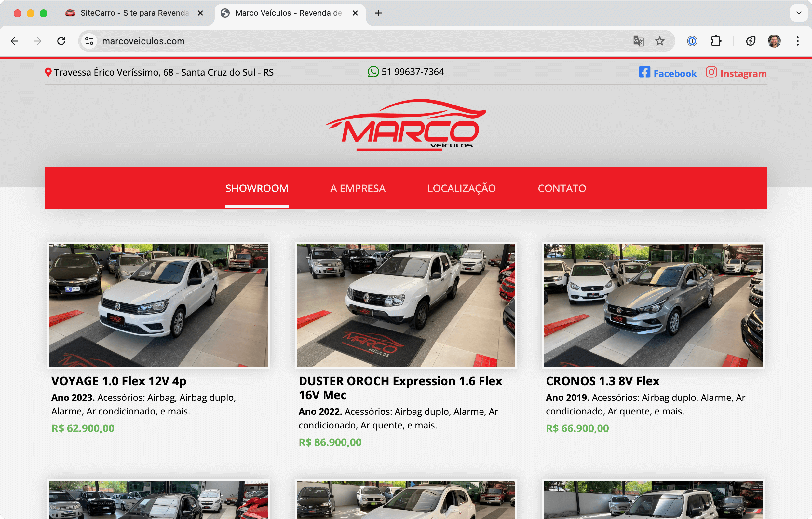Close the SiteCarro tab
Image resolution: width=812 pixels, height=519 pixels.
pyautogui.click(x=200, y=13)
